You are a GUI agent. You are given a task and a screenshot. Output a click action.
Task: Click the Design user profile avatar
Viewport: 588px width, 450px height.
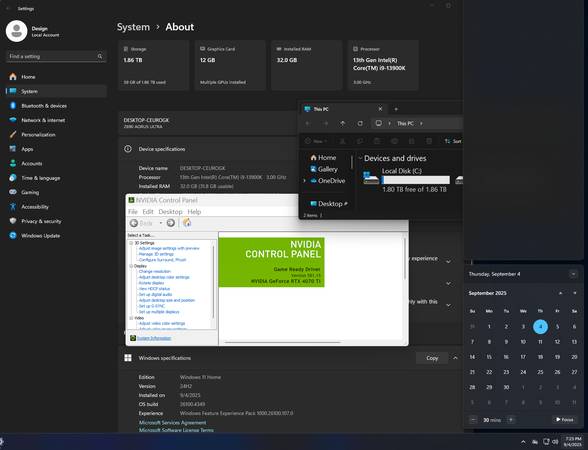(x=16, y=31)
